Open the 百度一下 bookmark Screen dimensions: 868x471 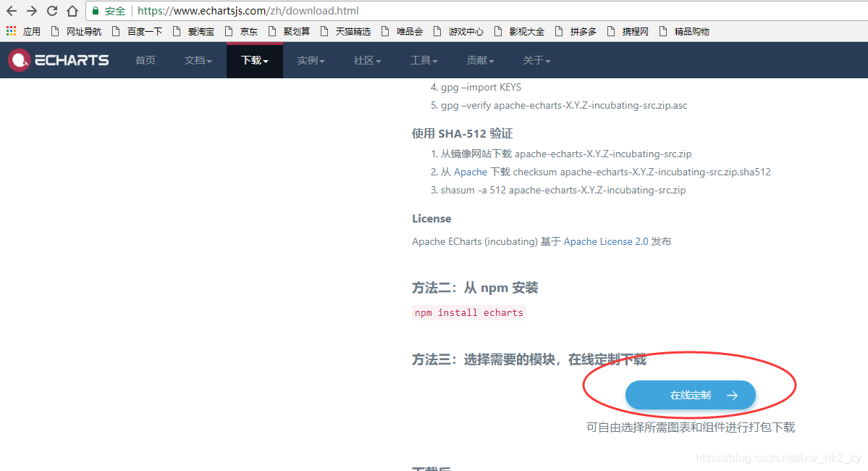point(138,32)
